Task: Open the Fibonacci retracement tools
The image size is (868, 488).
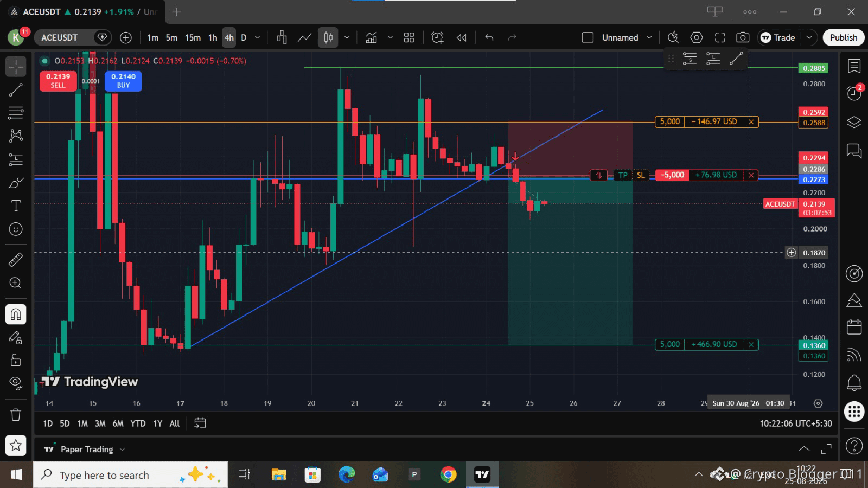Action: 16,113
